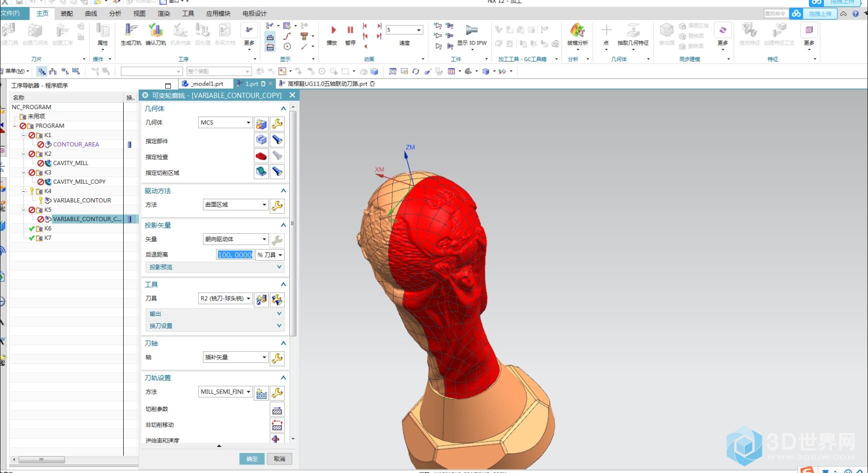Switch to the _model1.prt document tab

pyautogui.click(x=206, y=84)
